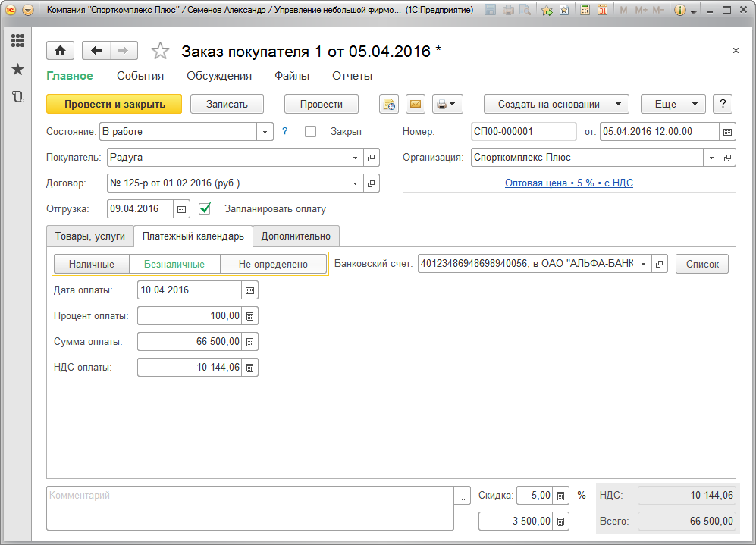Switch to Дополнительно tab
The height and width of the screenshot is (545, 756).
pyautogui.click(x=296, y=236)
